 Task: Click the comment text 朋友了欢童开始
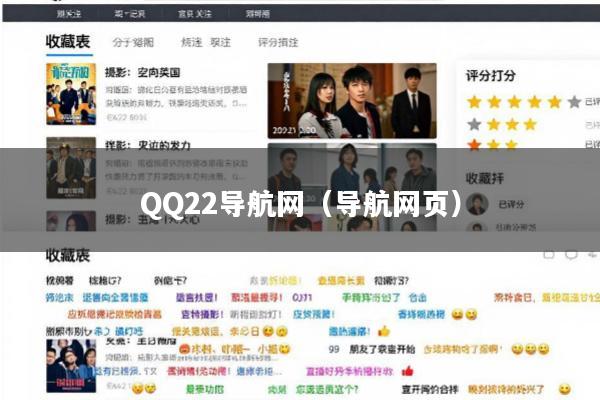(x=382, y=349)
